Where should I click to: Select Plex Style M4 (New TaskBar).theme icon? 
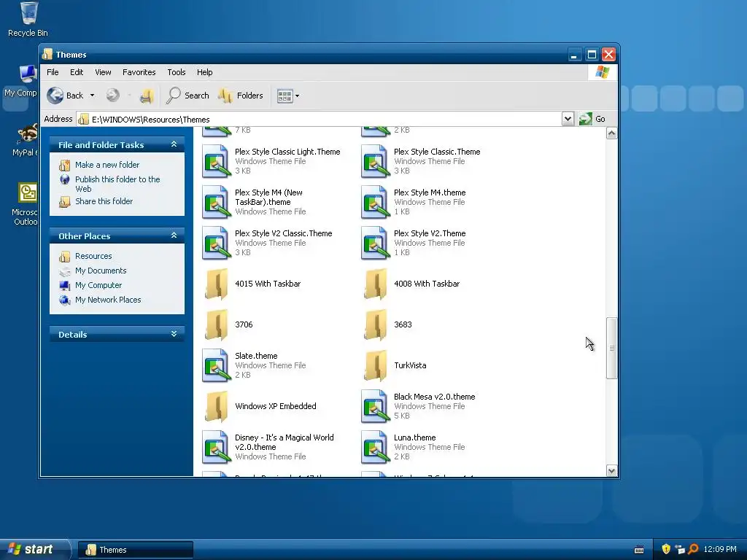(217, 203)
